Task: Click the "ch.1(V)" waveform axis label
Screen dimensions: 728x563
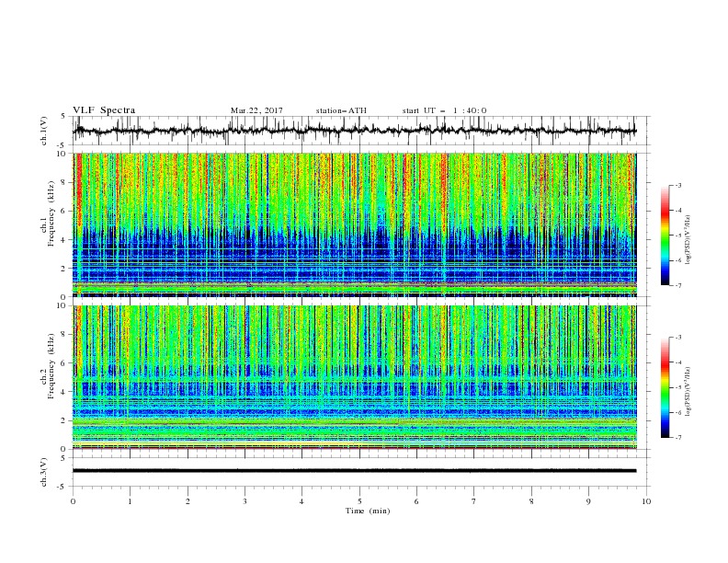Action: [44, 131]
